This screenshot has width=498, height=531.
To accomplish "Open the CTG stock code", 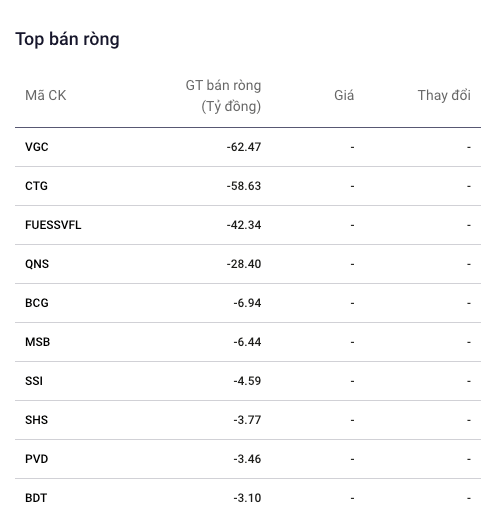I will click(36, 186).
